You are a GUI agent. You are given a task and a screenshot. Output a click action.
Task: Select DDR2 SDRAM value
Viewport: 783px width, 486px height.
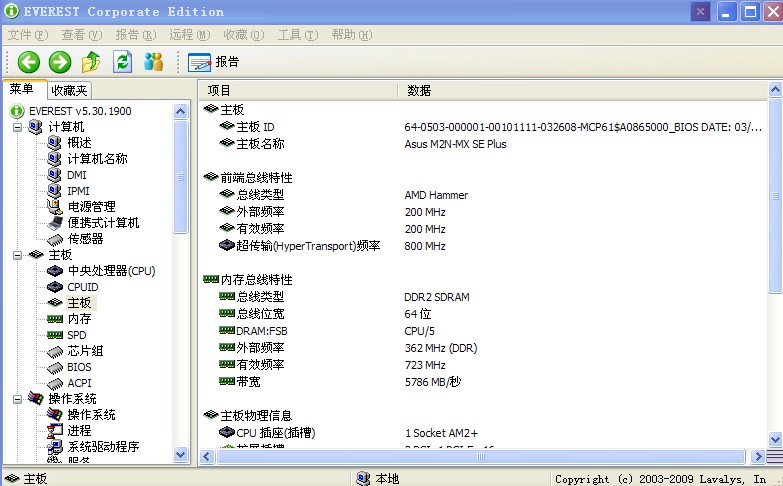(437, 297)
